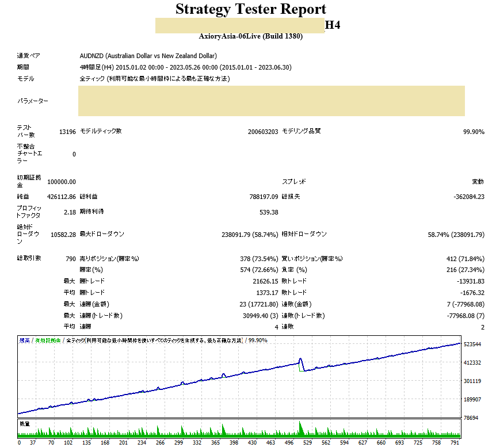Click the chart axis value 301119
The height and width of the screenshot is (448, 496).
point(472,381)
